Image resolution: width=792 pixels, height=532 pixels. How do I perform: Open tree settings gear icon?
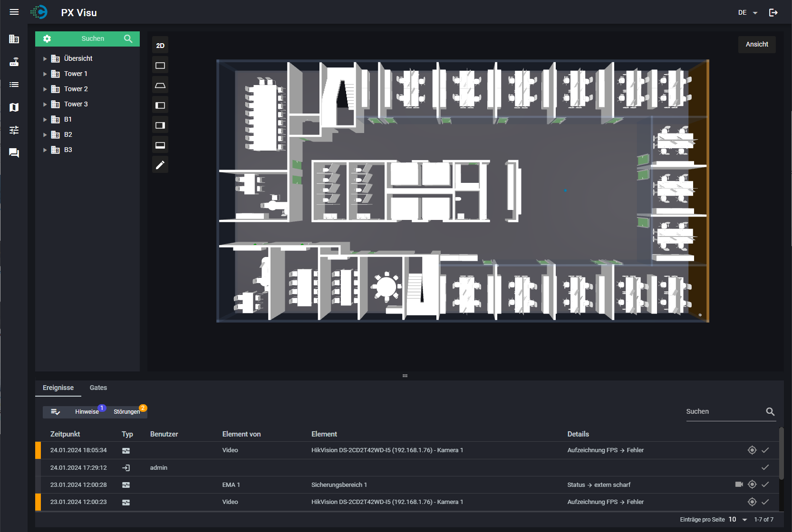click(x=47, y=39)
